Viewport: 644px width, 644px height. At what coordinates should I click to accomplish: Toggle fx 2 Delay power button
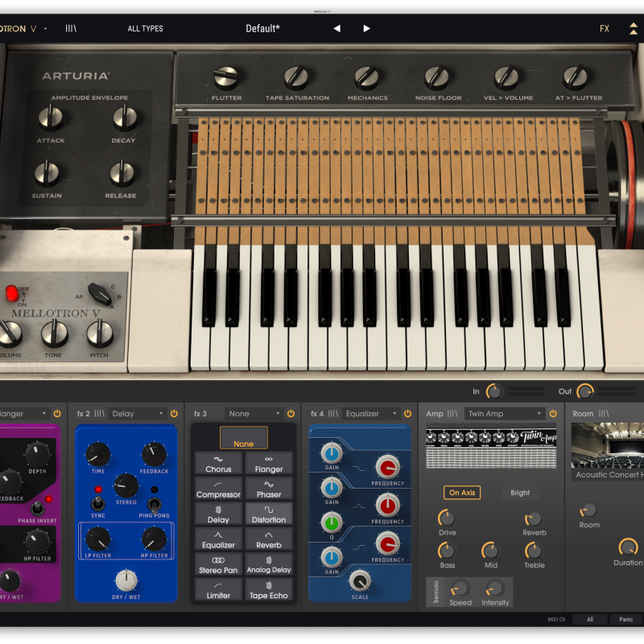click(x=174, y=414)
